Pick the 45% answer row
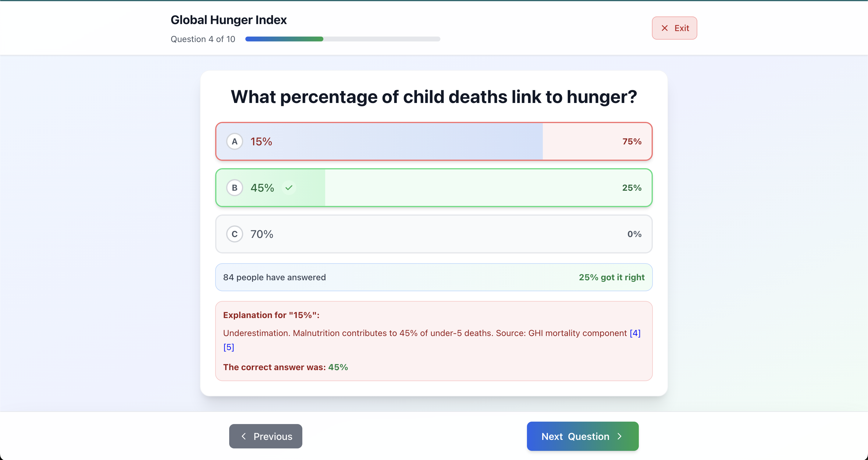The width and height of the screenshot is (868, 460). 434,188
